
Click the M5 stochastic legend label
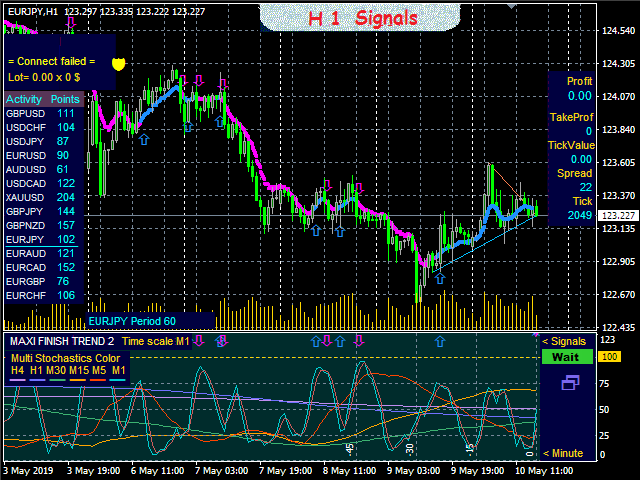(x=99, y=370)
